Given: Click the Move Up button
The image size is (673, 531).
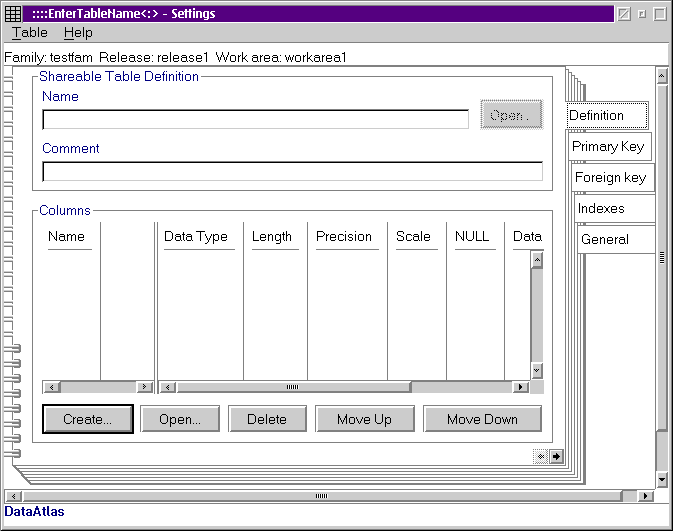Looking at the screenshot, I should 364,419.
